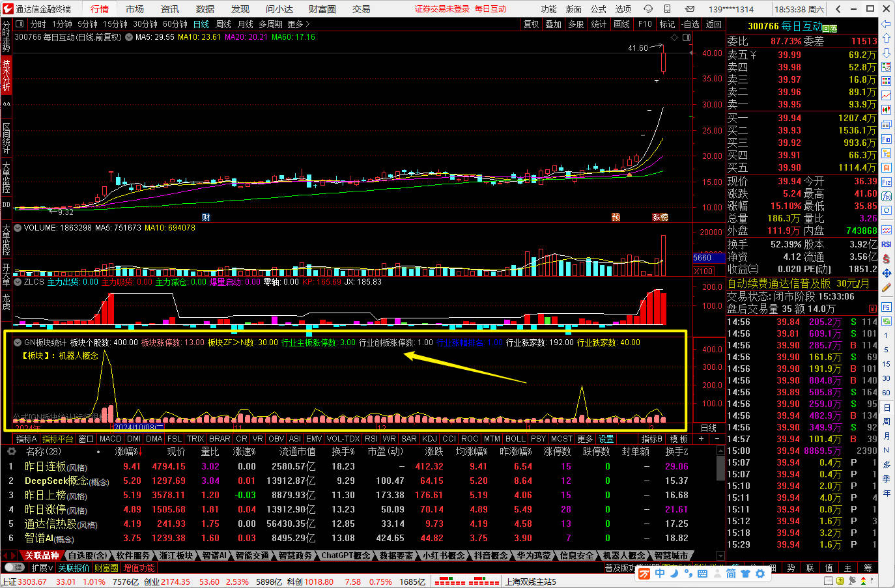Click the 复权 button above the chart
895x588 pixels.
click(531, 24)
